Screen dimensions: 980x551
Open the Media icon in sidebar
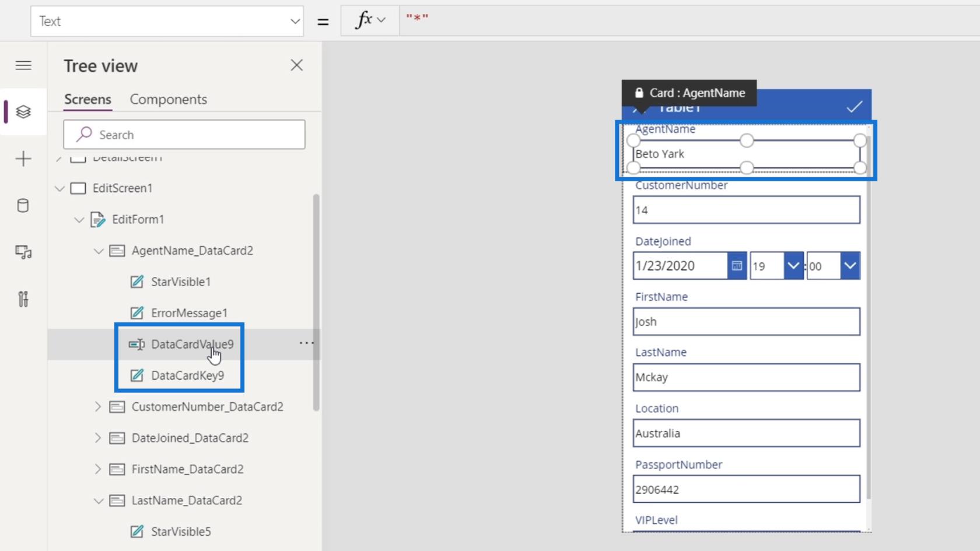point(23,252)
